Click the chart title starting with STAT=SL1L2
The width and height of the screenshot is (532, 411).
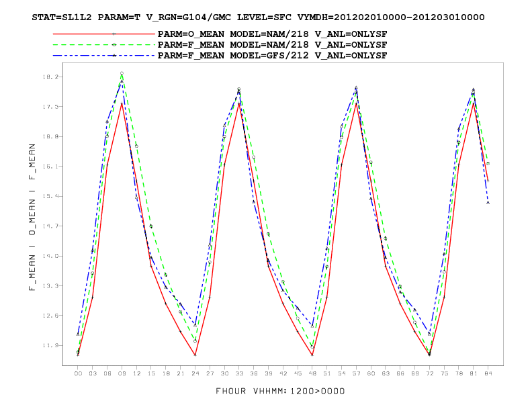click(x=258, y=17)
